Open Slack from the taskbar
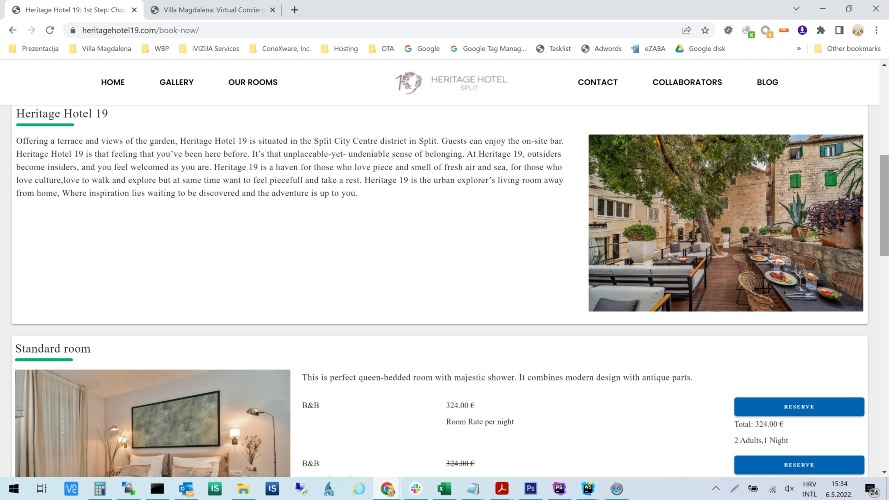This screenshot has height=500, width=889. tap(416, 489)
